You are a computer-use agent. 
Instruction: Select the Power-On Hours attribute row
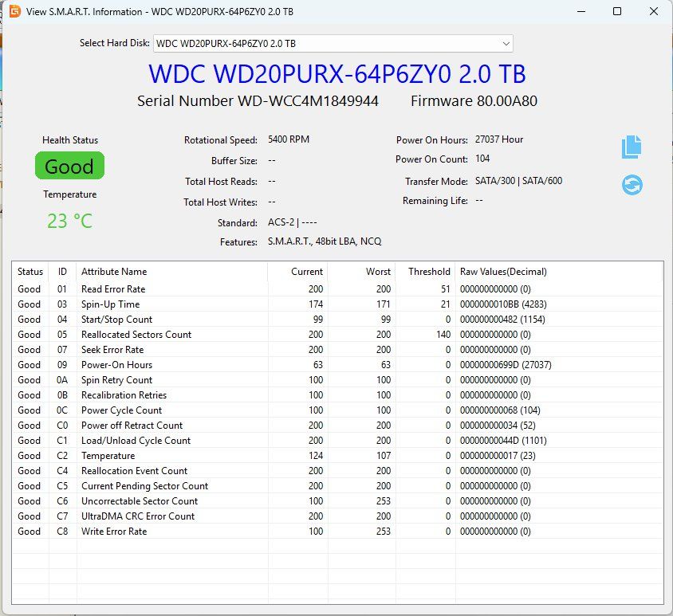click(x=337, y=365)
